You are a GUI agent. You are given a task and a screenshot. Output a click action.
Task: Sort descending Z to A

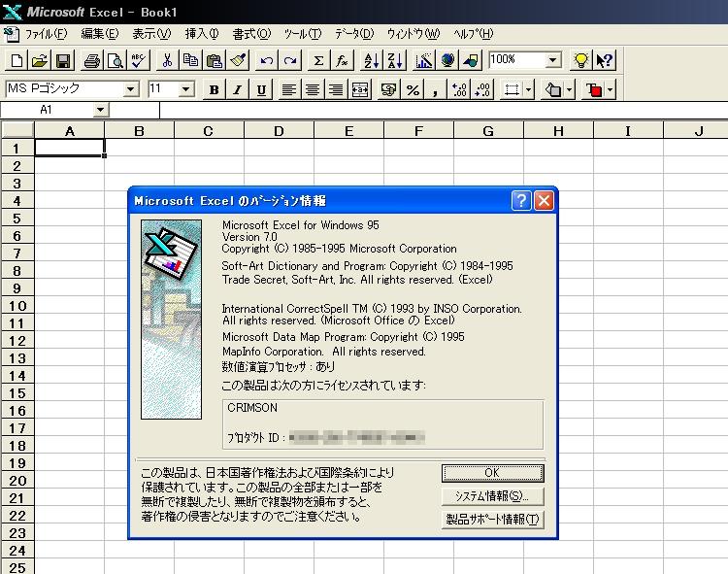point(395,61)
